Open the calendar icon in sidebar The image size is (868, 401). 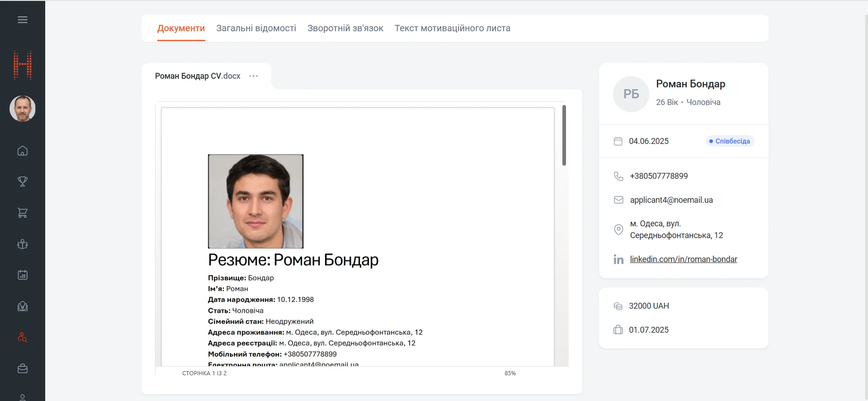point(23,275)
